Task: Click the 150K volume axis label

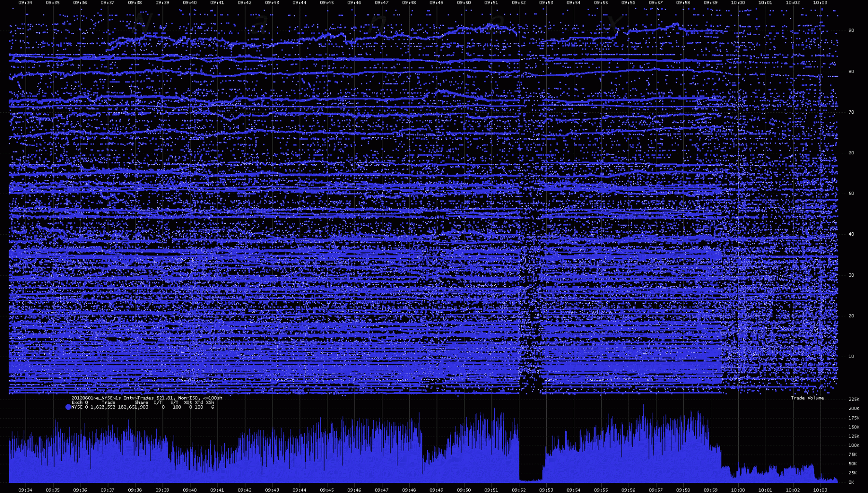Action: [x=854, y=427]
